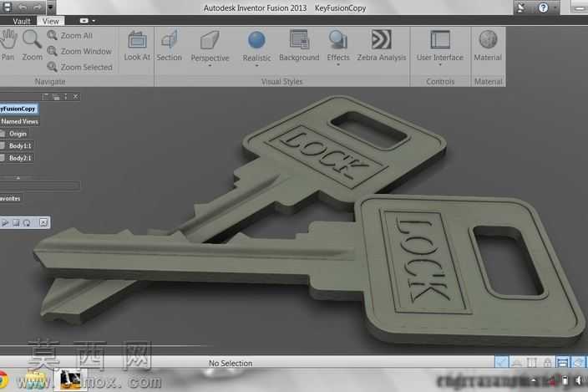Click the Help question mark icon
The width and height of the screenshot is (588, 392).
[543, 8]
